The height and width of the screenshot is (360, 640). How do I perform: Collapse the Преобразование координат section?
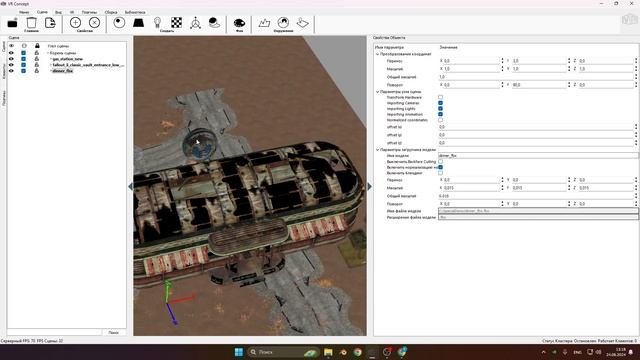click(377, 54)
